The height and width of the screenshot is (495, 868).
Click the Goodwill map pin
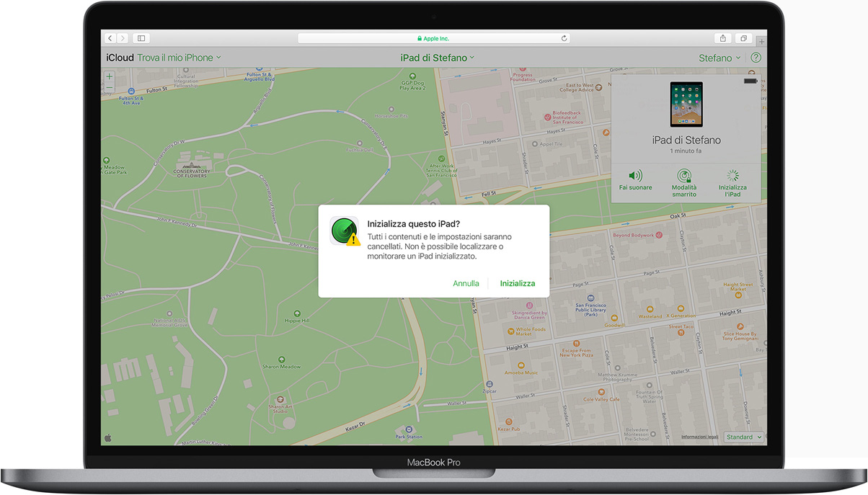coord(614,318)
